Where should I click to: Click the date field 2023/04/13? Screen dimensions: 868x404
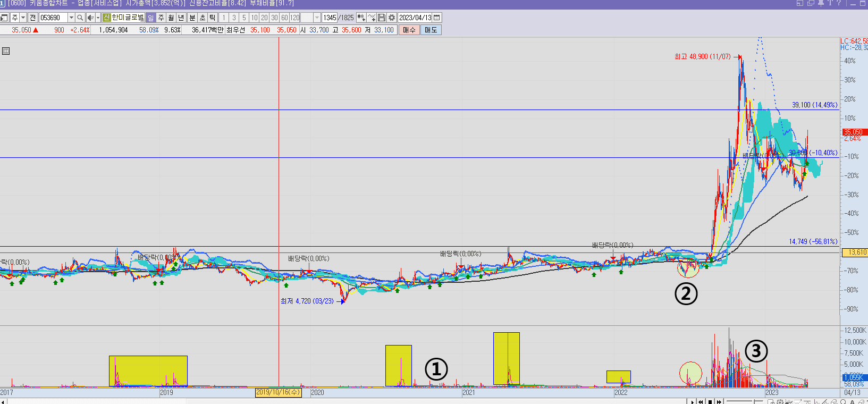click(x=415, y=18)
